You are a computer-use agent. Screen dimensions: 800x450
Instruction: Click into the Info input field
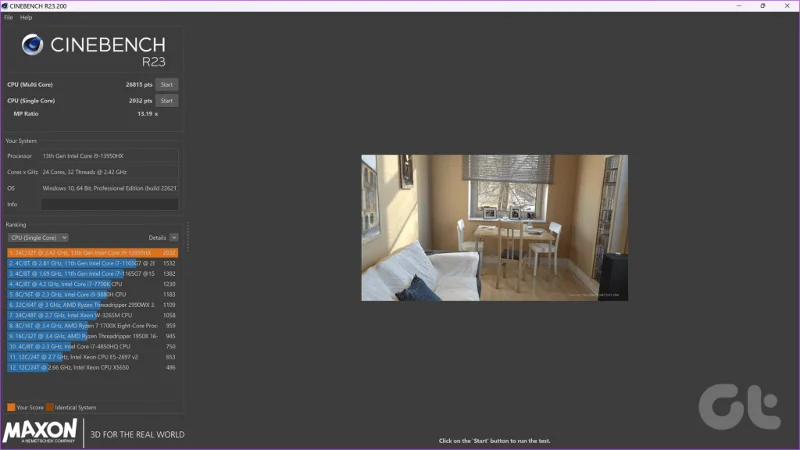pyautogui.click(x=110, y=205)
